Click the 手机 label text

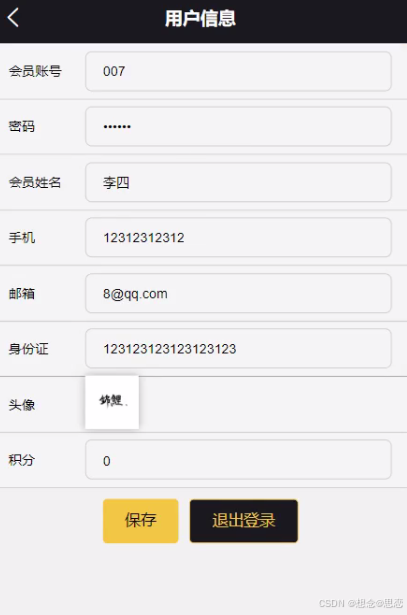tap(22, 237)
